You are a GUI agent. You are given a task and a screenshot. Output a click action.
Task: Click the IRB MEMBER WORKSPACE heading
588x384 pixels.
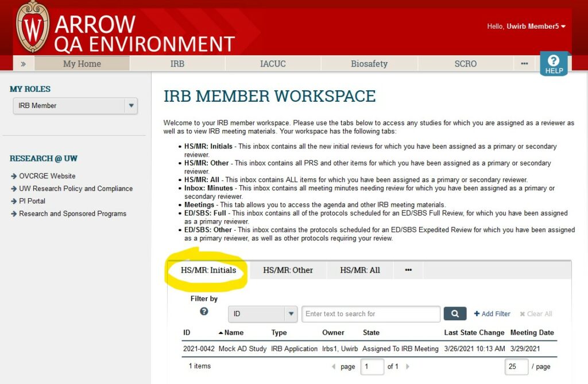coord(270,96)
